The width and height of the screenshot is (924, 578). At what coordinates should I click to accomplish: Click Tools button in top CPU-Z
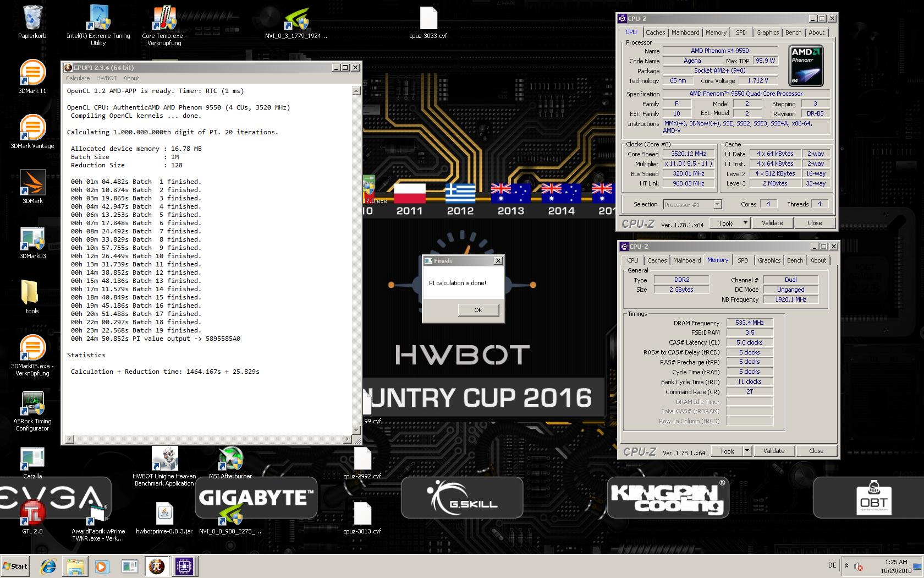pos(725,223)
